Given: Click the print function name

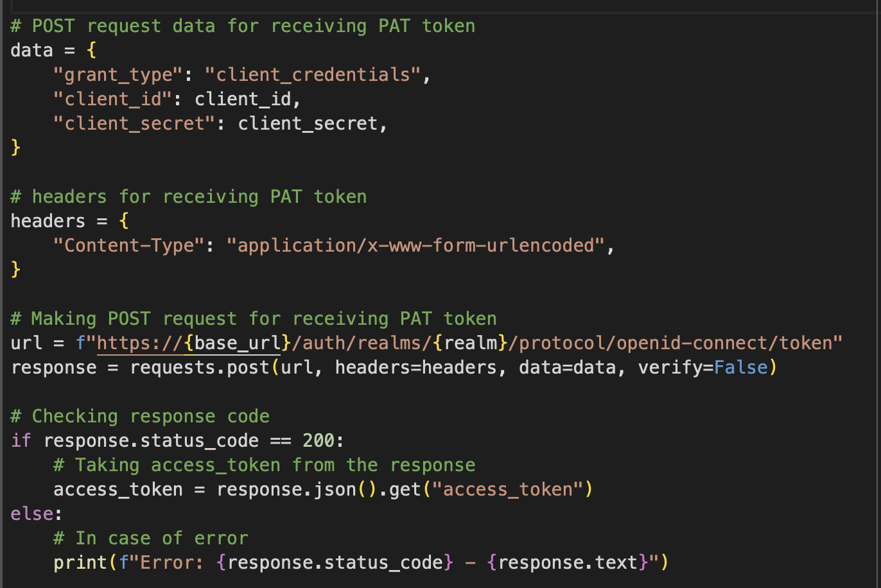Looking at the screenshot, I should tap(80, 563).
